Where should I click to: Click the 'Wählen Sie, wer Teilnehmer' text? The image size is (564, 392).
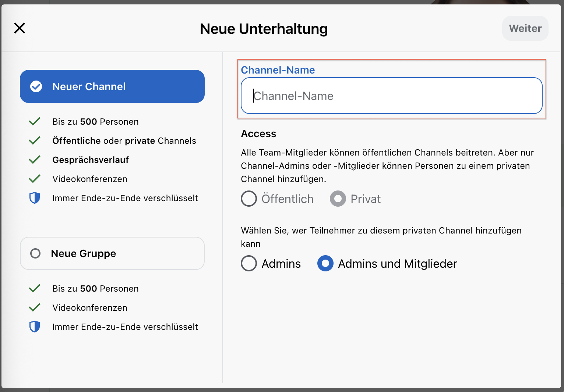pyautogui.click(x=381, y=237)
